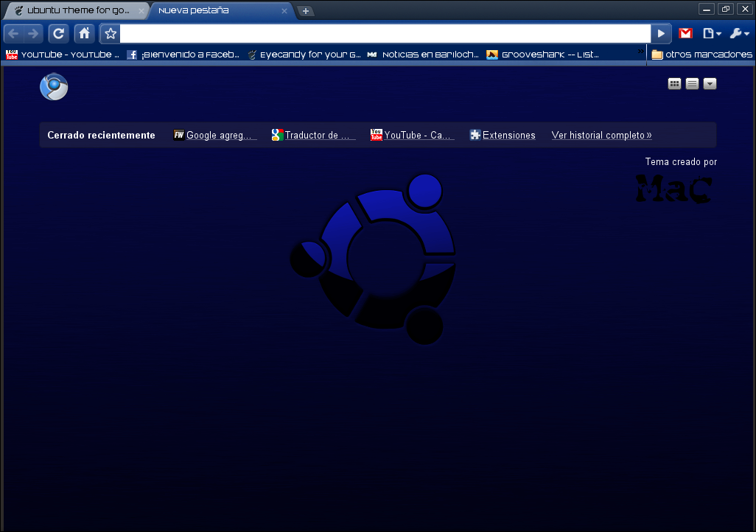
Task: Click the Grooveshark favicon in bookmarks bar
Action: click(x=491, y=55)
